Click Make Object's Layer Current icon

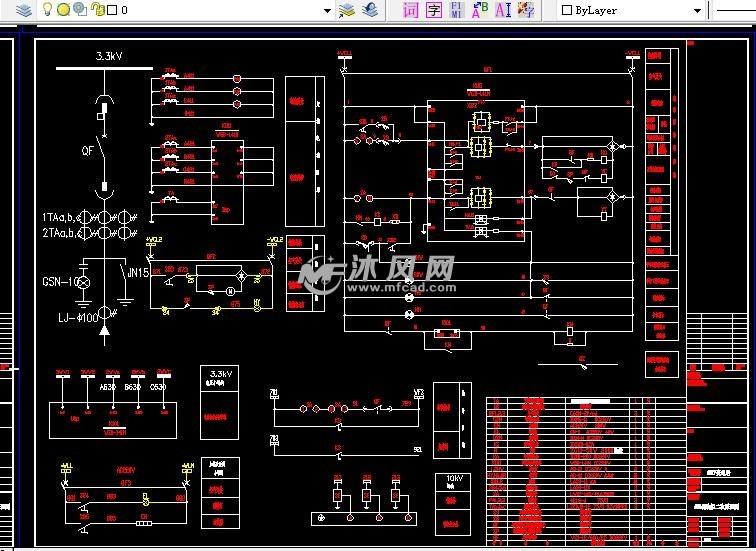(347, 10)
